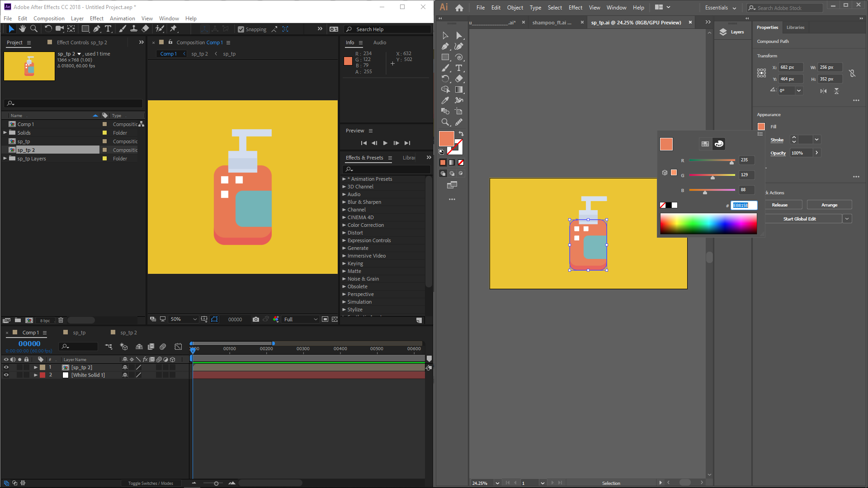Hide the White Solid 1 layer
Image resolution: width=868 pixels, height=488 pixels.
pyautogui.click(x=6, y=375)
